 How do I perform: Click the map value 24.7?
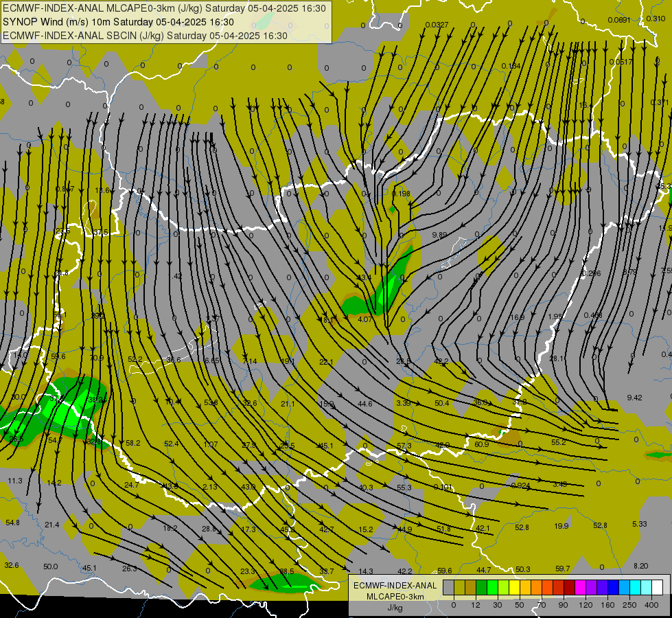coord(131,485)
